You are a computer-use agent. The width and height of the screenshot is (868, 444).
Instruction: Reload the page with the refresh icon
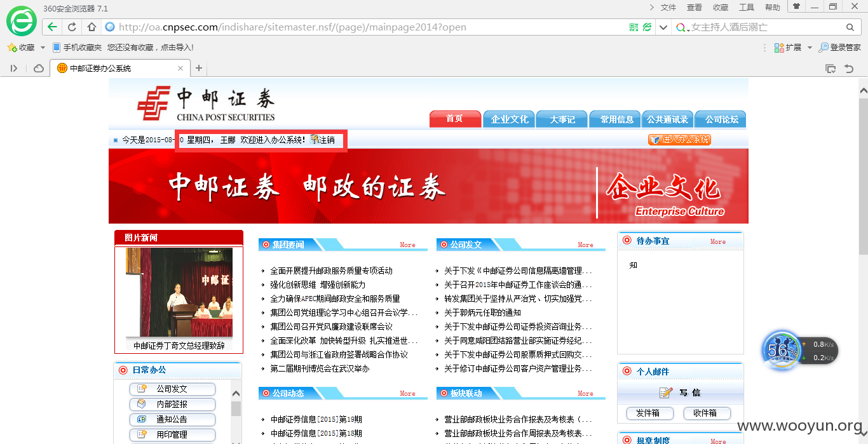(x=72, y=27)
